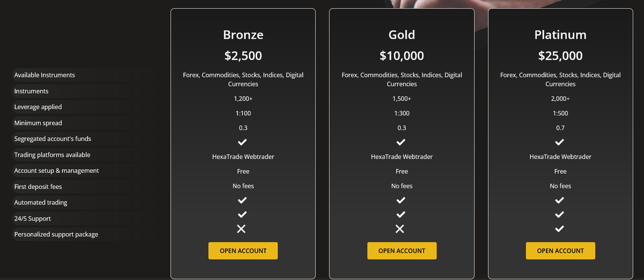Click Gold segregated funds checkmark icon
Image resolution: width=644 pixels, height=280 pixels.
[401, 142]
